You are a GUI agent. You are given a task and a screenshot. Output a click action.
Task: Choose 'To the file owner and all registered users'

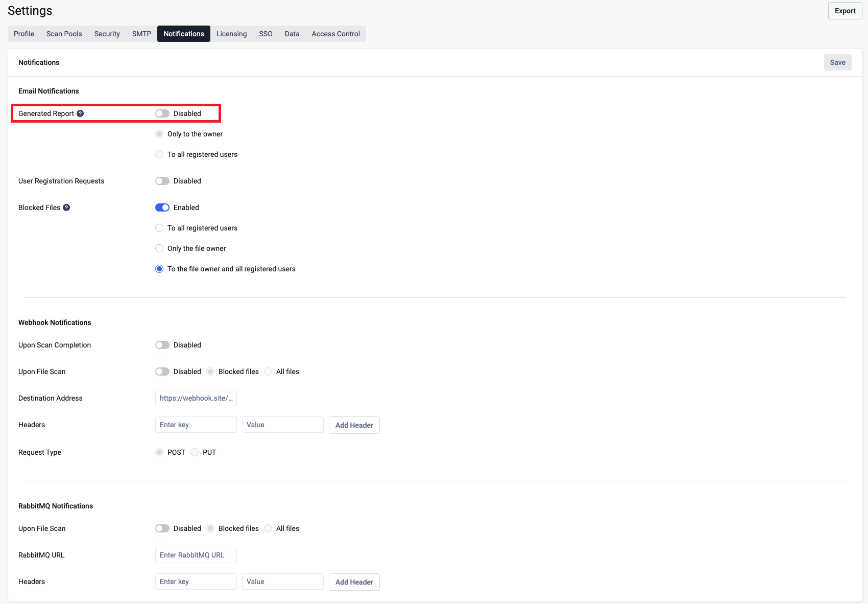coord(159,269)
